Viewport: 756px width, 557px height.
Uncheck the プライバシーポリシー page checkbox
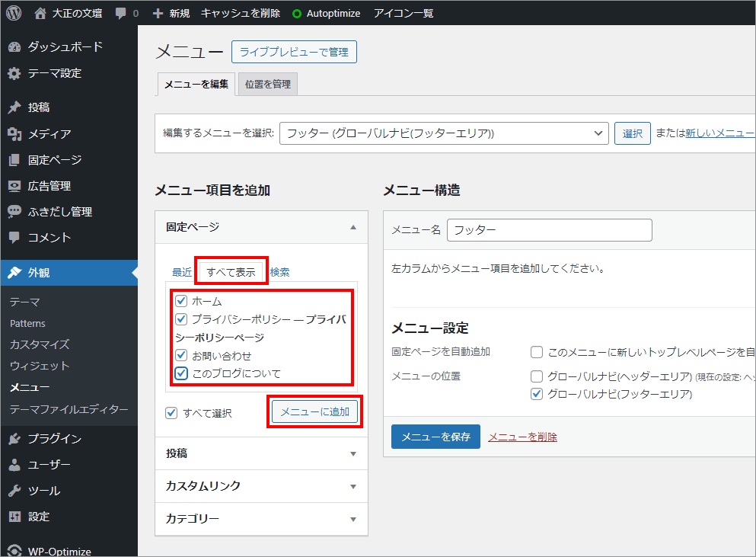[x=181, y=319]
